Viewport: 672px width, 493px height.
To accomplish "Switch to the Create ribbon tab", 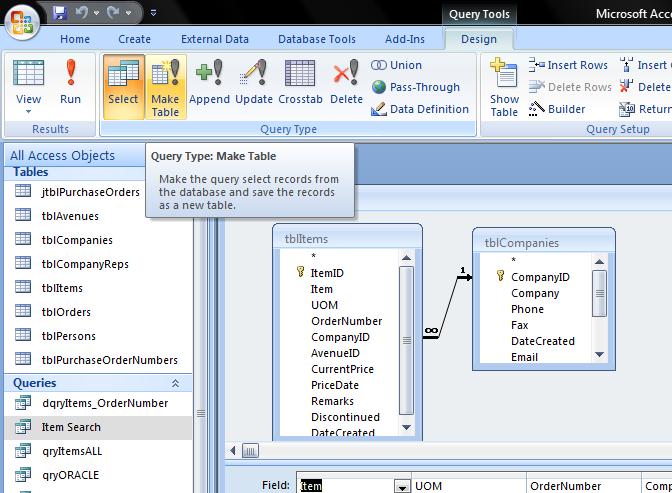I will tap(134, 39).
